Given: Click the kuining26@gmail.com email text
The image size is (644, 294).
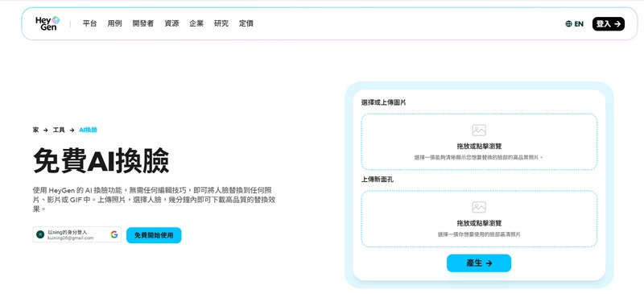Looking at the screenshot, I should pos(71,238).
